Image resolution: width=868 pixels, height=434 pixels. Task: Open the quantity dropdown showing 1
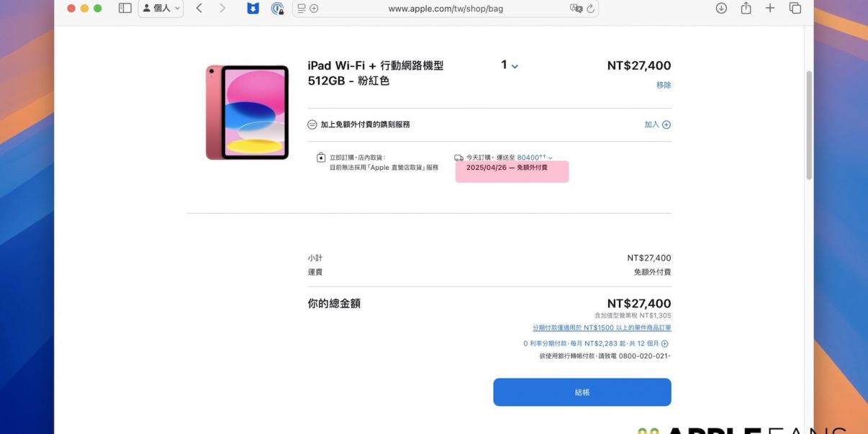coord(510,65)
